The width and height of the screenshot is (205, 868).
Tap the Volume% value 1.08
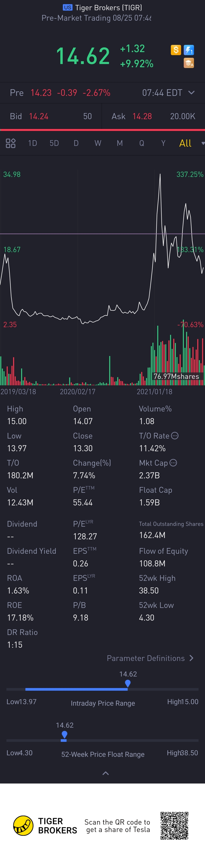[147, 421]
